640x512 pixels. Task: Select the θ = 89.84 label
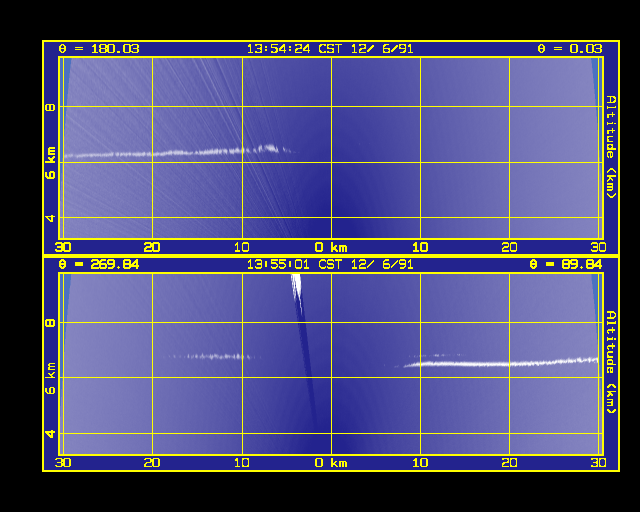pyautogui.click(x=565, y=265)
